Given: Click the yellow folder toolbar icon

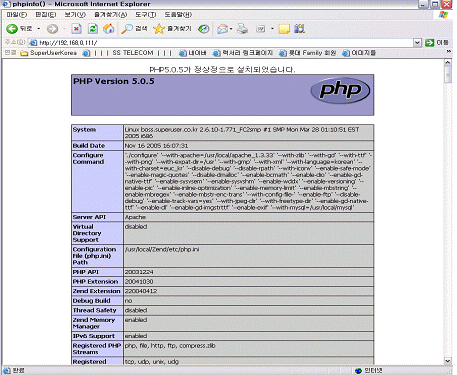Looking at the screenshot, I should (284, 29).
